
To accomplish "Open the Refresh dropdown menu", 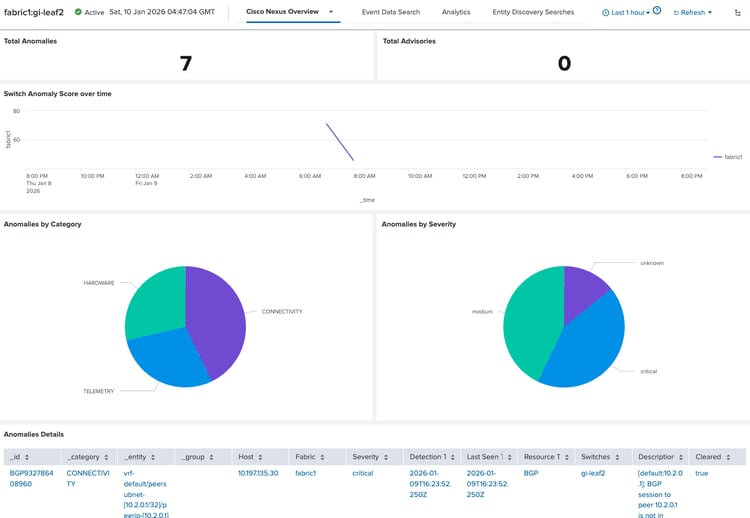I will point(692,13).
